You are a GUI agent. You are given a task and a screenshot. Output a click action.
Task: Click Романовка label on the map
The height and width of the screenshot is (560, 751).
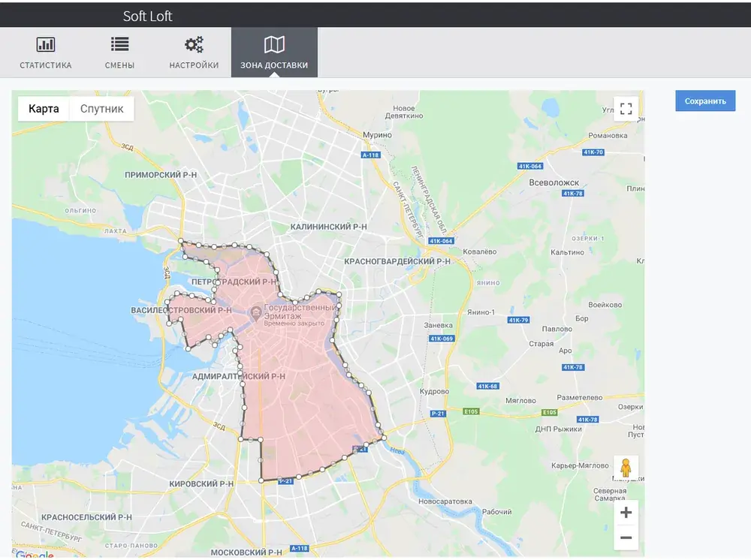click(x=608, y=135)
